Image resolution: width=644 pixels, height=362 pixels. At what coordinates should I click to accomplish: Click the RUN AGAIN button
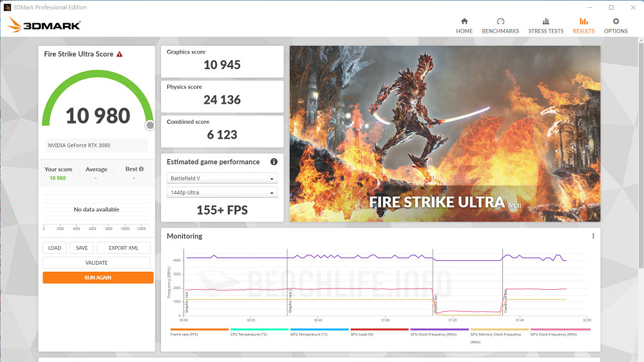tap(98, 278)
